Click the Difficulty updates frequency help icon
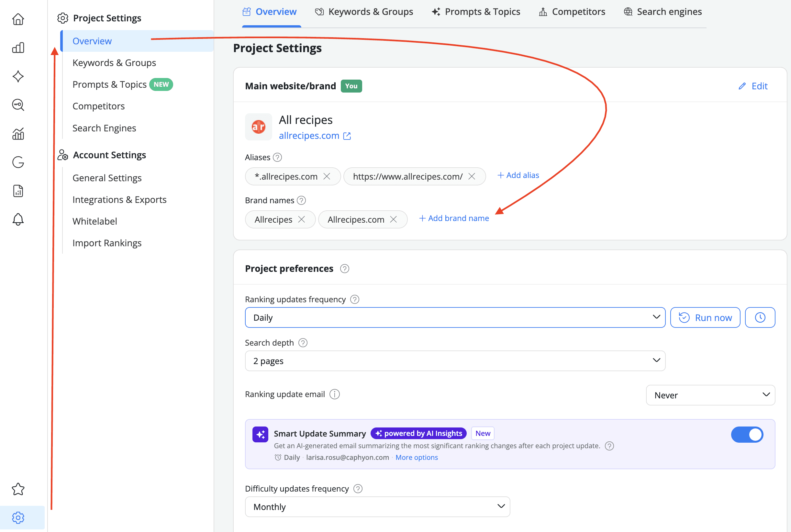791x532 pixels. pos(358,489)
